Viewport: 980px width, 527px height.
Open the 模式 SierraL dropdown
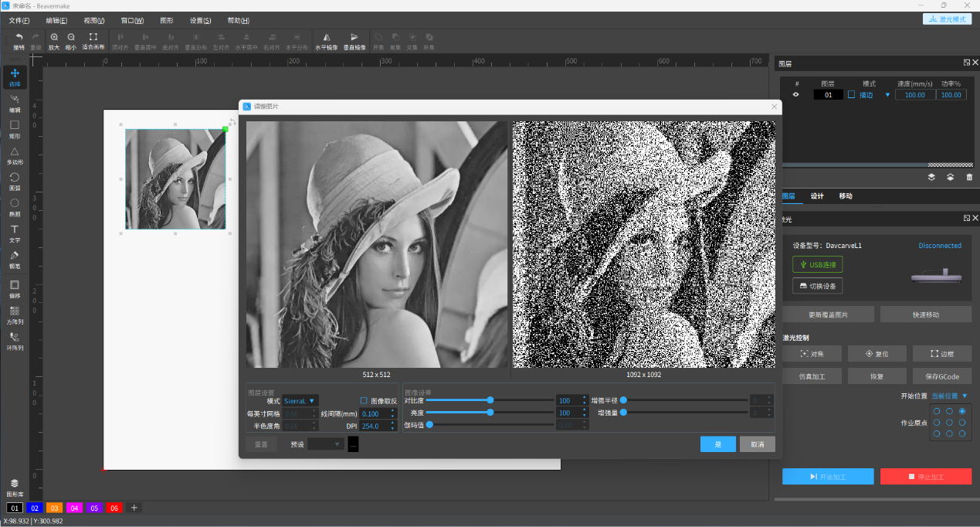300,400
